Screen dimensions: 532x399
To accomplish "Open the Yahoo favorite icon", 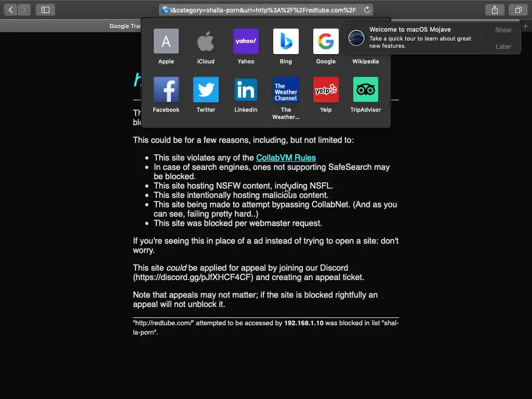I will pos(246,41).
